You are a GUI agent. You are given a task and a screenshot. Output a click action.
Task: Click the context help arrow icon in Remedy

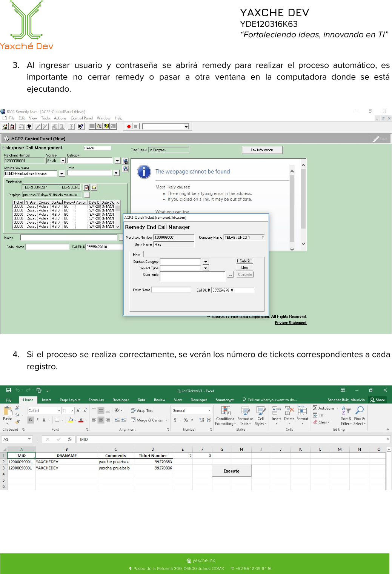coord(81,127)
